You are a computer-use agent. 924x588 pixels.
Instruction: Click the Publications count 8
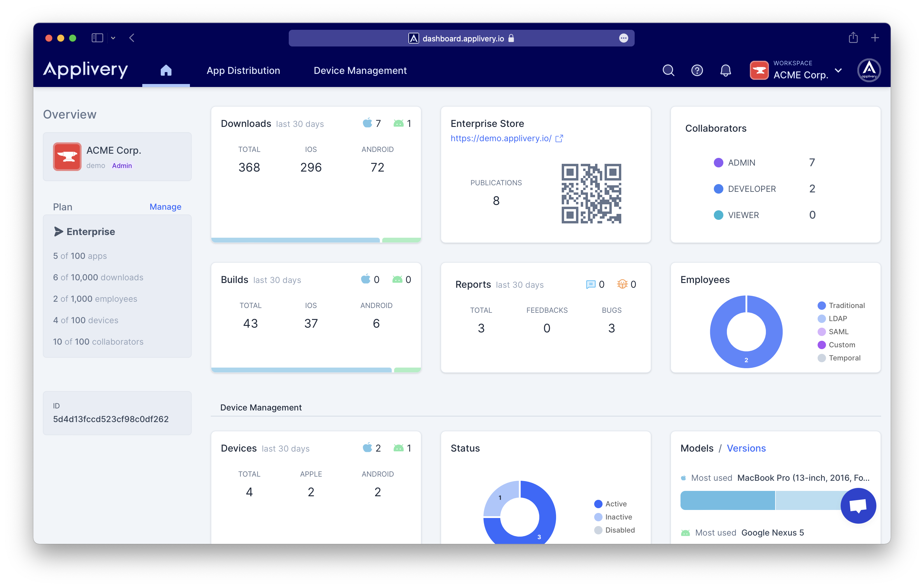(x=496, y=200)
